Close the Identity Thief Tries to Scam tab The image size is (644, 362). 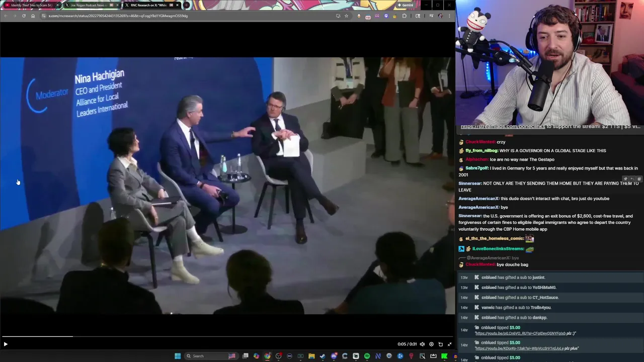[58, 5]
